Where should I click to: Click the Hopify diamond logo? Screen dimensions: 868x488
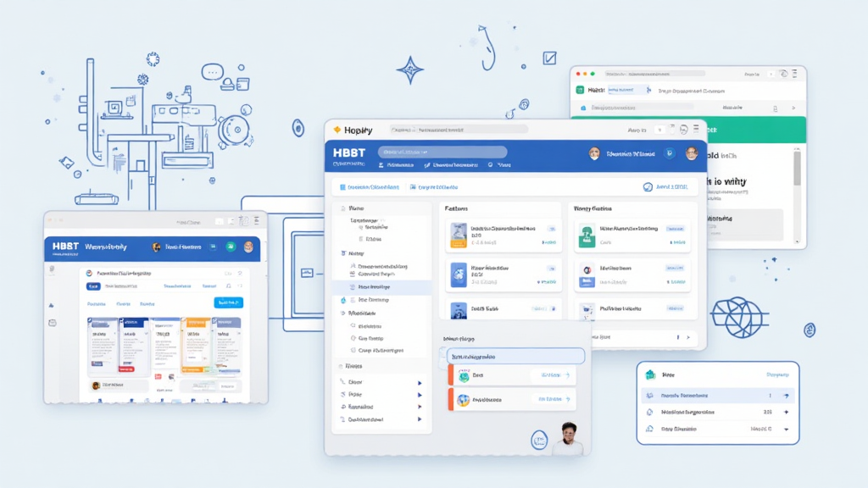click(x=337, y=130)
